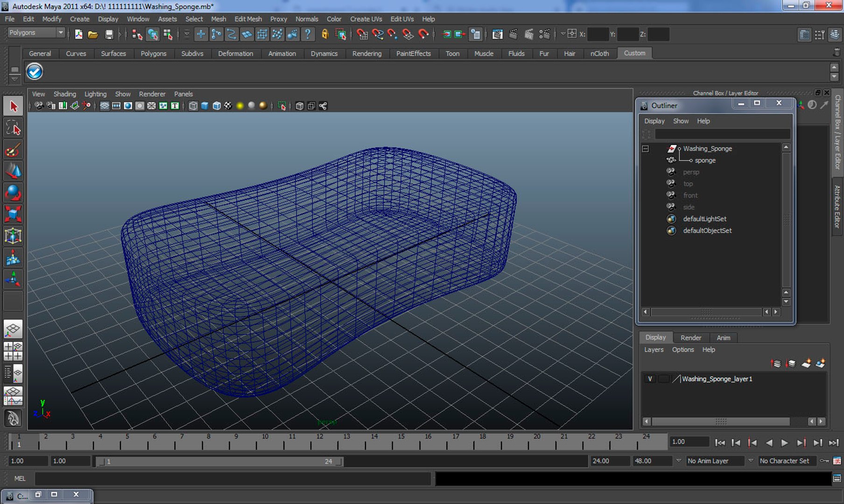This screenshot has width=844, height=504.
Task: Switch to the Render layer tab
Action: point(690,337)
